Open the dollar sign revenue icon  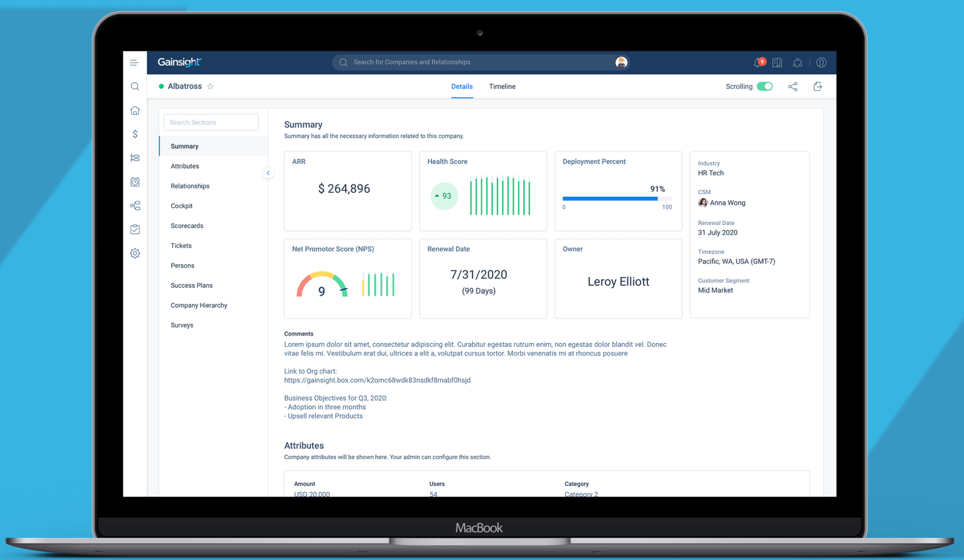135,134
